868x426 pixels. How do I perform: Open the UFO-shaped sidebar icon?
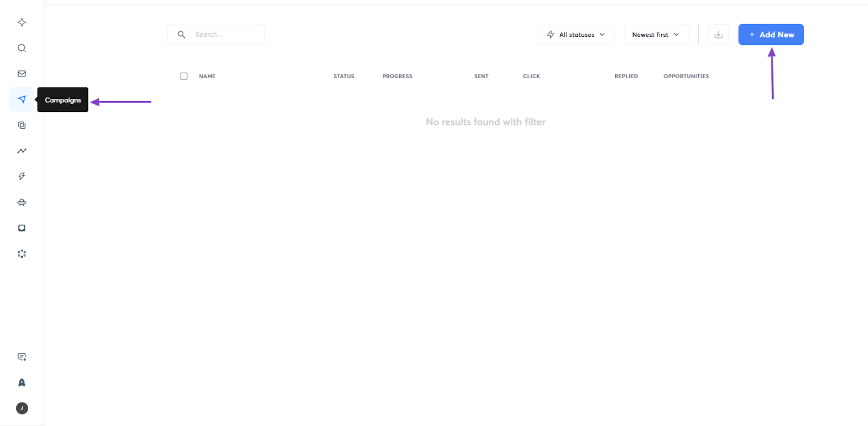pos(22,202)
